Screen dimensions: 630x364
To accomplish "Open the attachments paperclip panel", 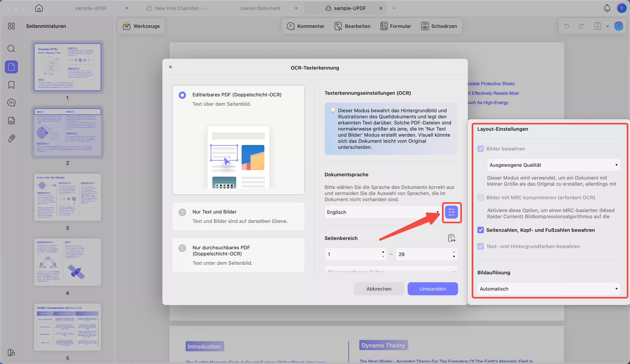I will coord(11,138).
